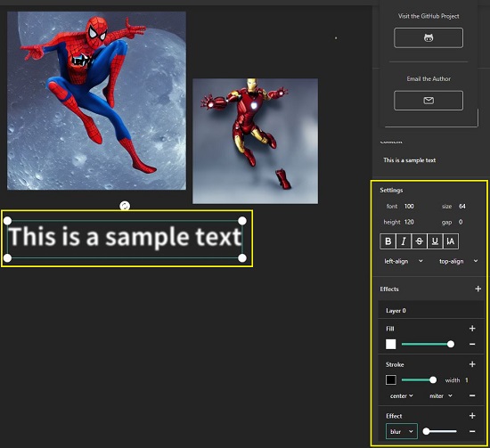Click the top-left resize handle of text box
490x448 pixels.
click(x=7, y=221)
